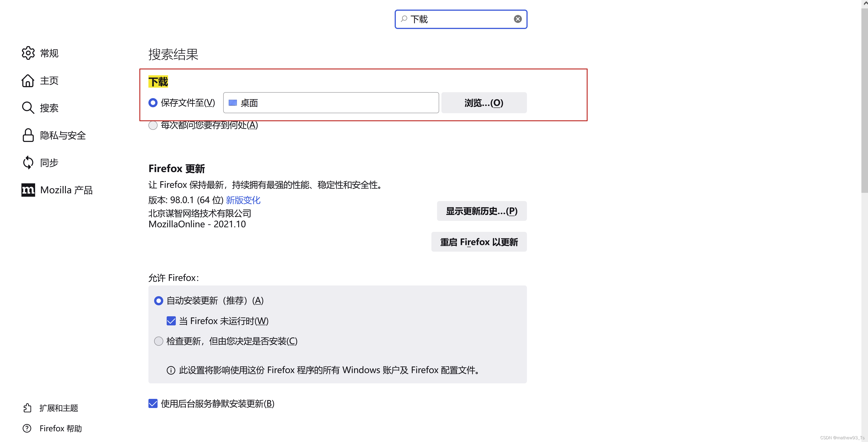The width and height of the screenshot is (868, 442).
Task: Clear the search box with the X icon
Action: click(x=518, y=19)
